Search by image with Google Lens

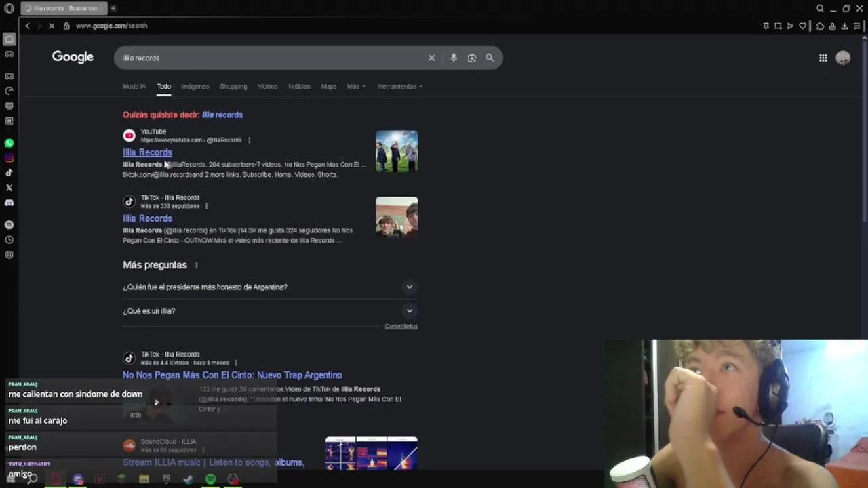(472, 58)
